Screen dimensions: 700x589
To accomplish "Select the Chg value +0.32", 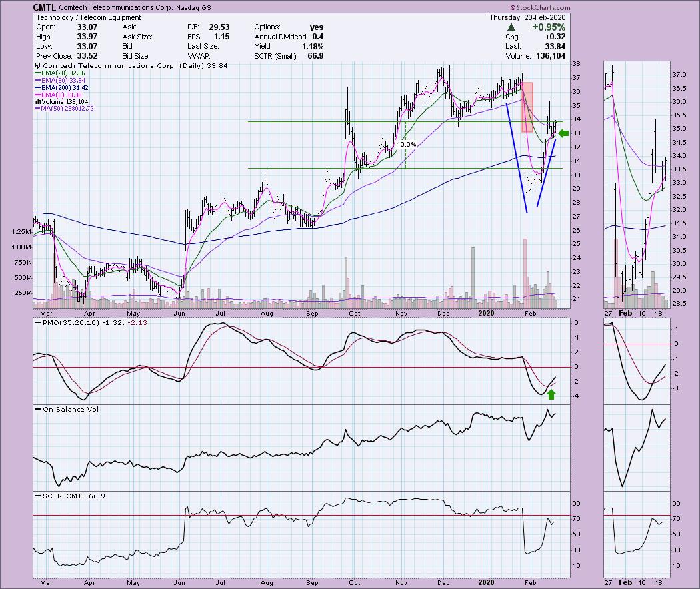I will [555, 37].
